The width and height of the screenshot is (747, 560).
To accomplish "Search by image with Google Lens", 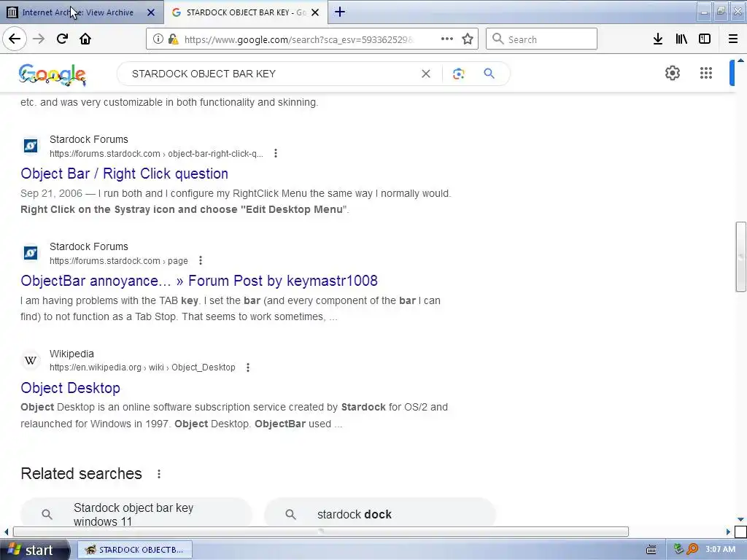I will point(458,74).
